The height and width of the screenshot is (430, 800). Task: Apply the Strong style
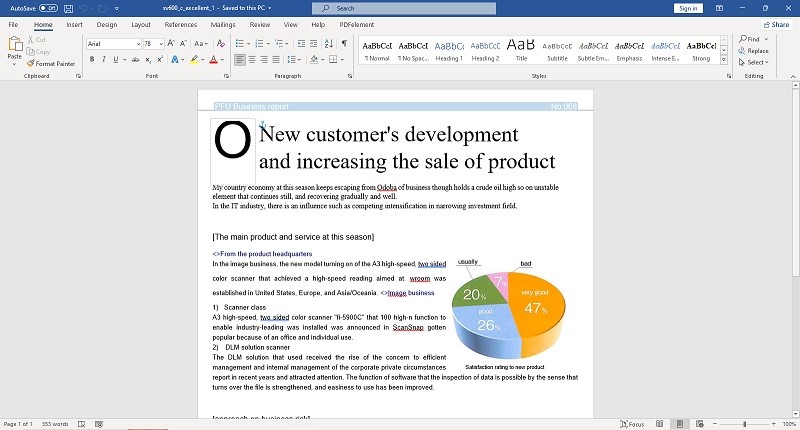point(701,51)
